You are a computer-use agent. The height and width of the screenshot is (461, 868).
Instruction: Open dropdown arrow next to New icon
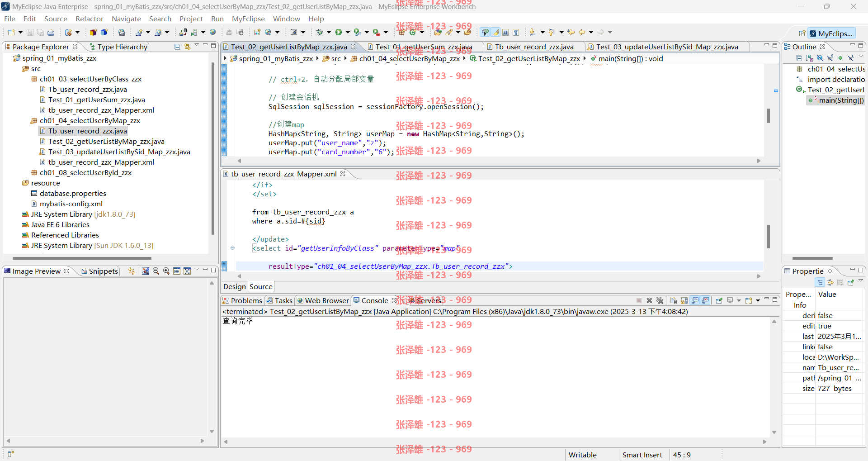(x=20, y=32)
